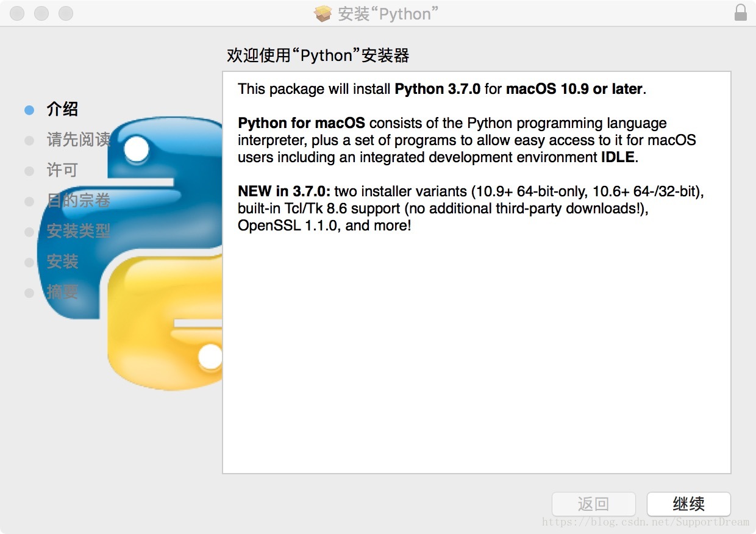Select the 摘要 step in sidebar
Viewport: 756px width, 534px height.
click(62, 292)
